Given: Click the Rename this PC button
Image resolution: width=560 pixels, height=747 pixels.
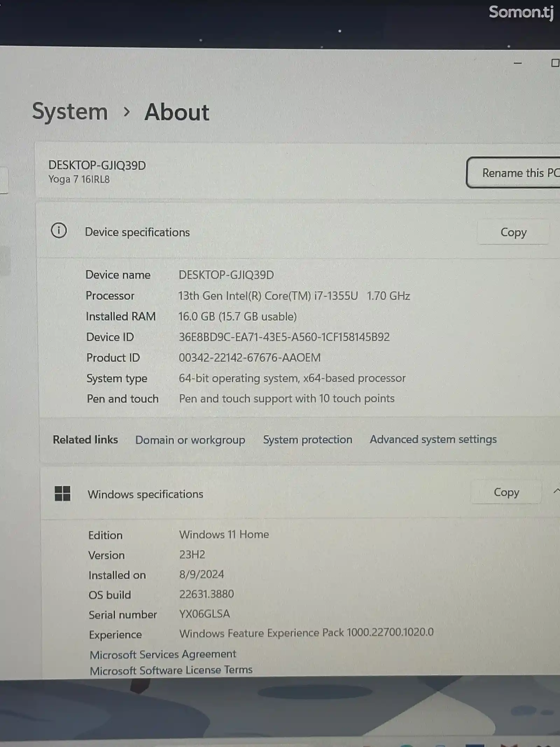Looking at the screenshot, I should click(513, 172).
